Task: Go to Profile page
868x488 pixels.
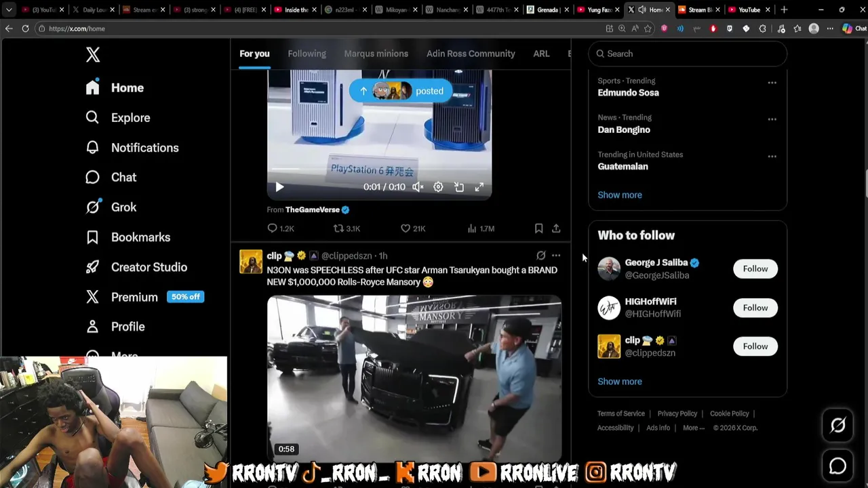Action: [x=115, y=327]
